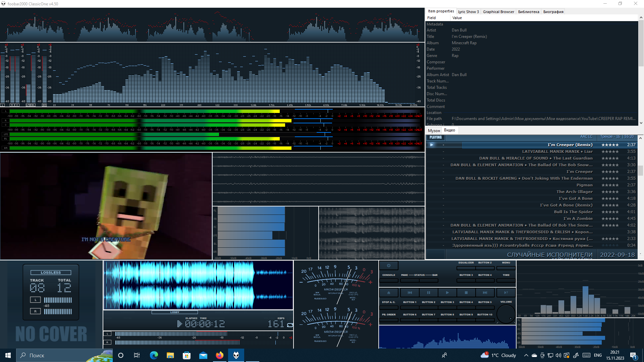Adjust the Volume knob
Image resolution: width=644 pixels, height=362 pixels.
pyautogui.click(x=506, y=314)
